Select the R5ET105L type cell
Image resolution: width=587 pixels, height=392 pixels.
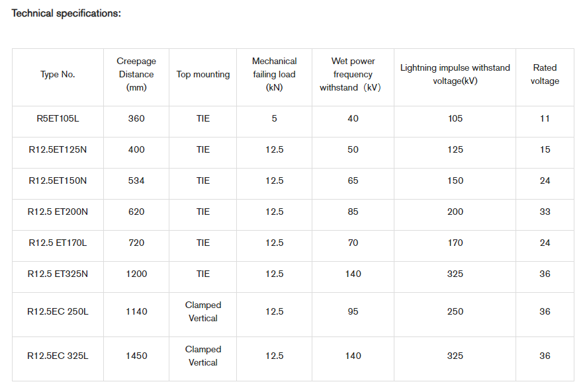(x=58, y=118)
